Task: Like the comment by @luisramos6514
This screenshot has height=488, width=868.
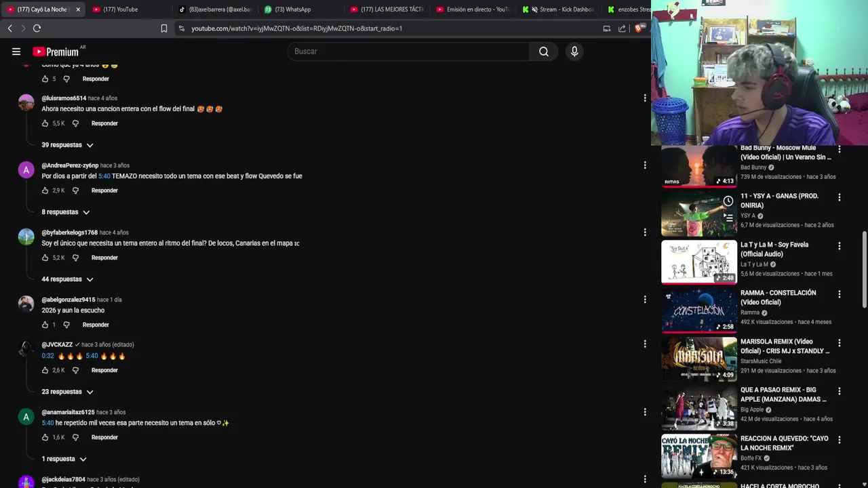Action: [x=45, y=123]
